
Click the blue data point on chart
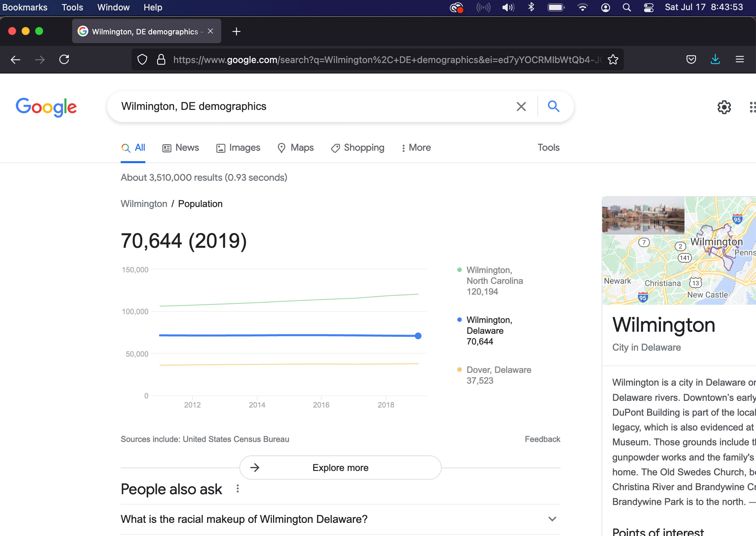[x=418, y=336]
